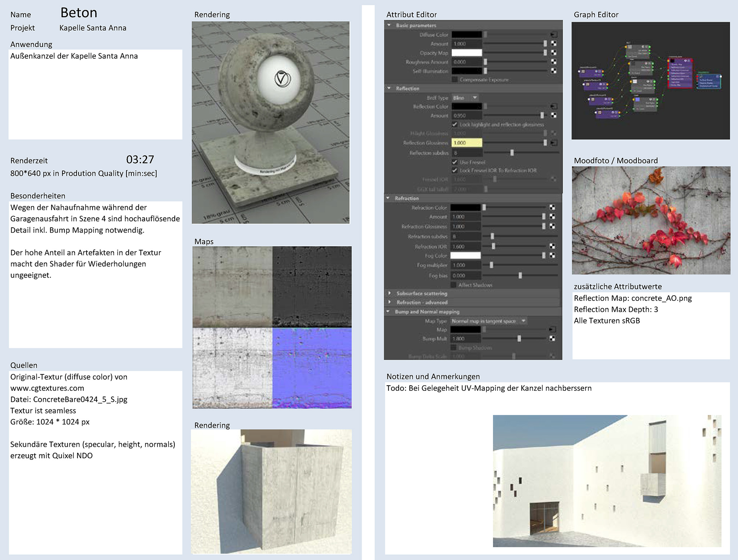Click the red shader node in Graph Editor
This screenshot has width=738, height=560.
tap(680, 74)
